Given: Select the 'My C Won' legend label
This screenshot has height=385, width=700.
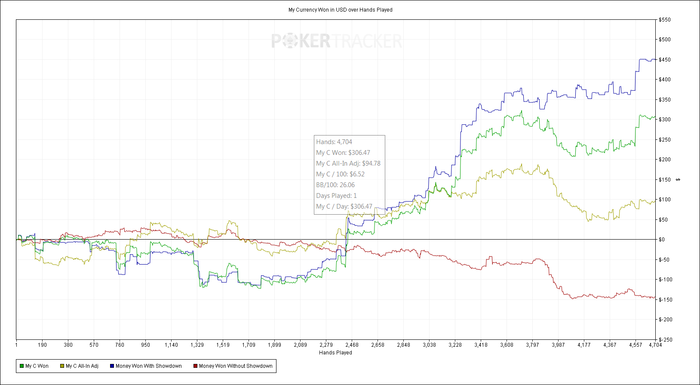Looking at the screenshot, I should 37,366.
